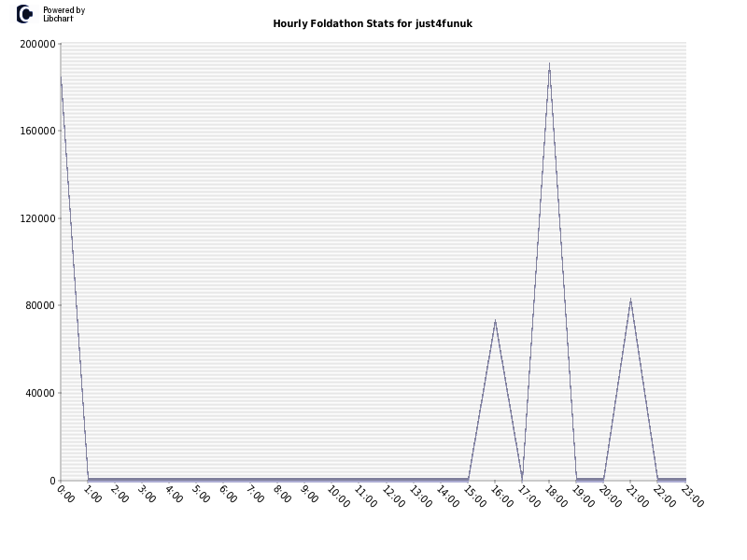Click the data peak at 21:00
The width and height of the screenshot is (747, 560).
631,300
